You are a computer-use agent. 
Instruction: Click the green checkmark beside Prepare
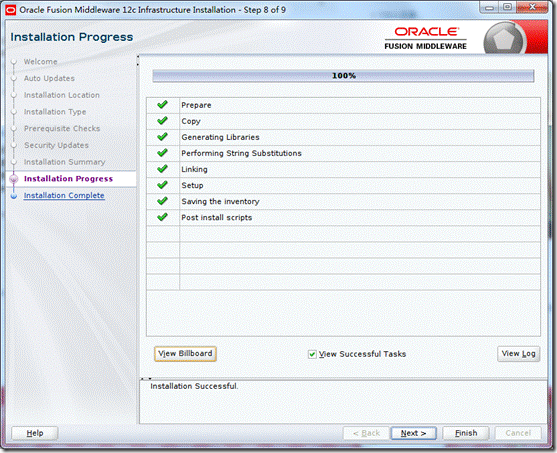pos(162,104)
